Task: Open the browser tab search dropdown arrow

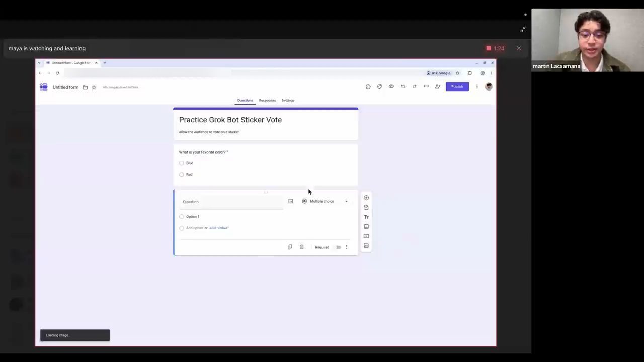Action: click(39, 63)
